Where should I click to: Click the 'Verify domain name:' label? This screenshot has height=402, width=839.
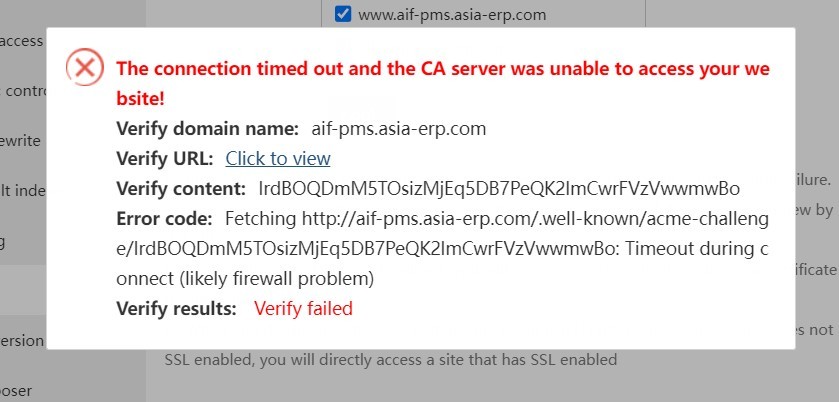tap(207, 129)
